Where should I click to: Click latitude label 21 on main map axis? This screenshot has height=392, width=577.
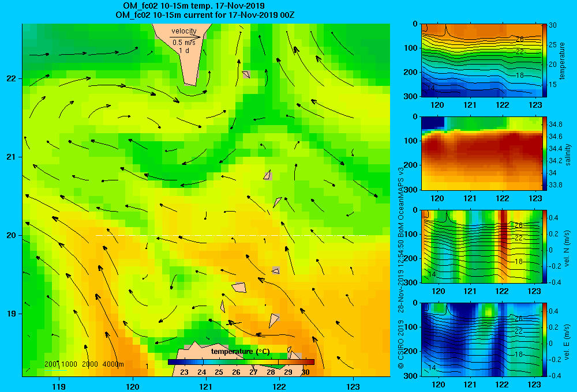click(11, 157)
